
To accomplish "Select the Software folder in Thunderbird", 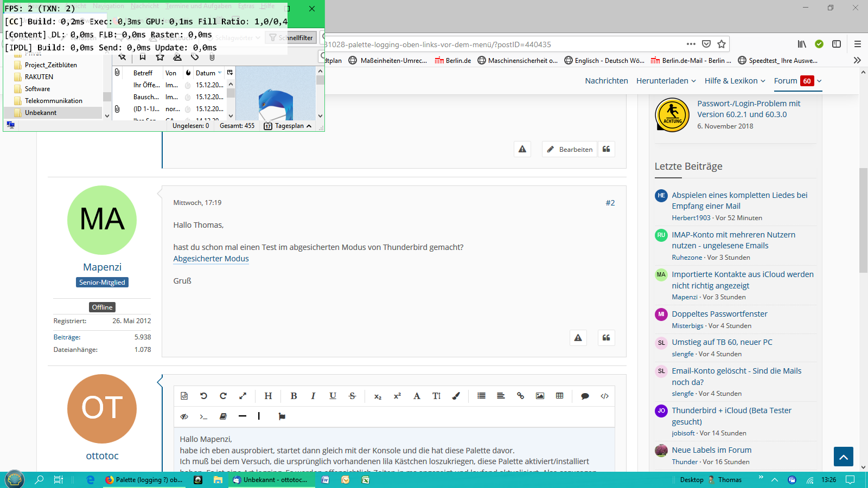I will pos(37,89).
